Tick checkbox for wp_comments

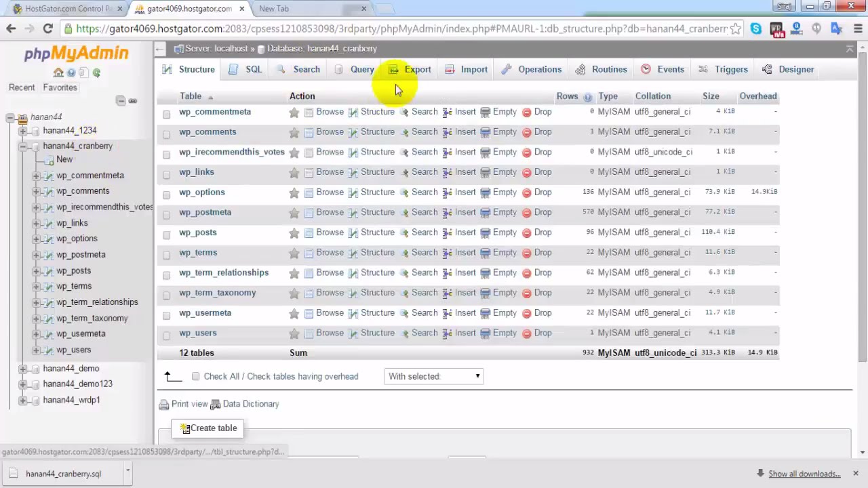pos(166,134)
